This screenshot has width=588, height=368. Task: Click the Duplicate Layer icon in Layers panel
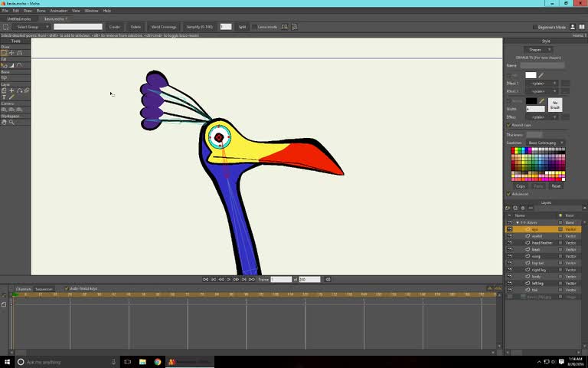point(515,208)
